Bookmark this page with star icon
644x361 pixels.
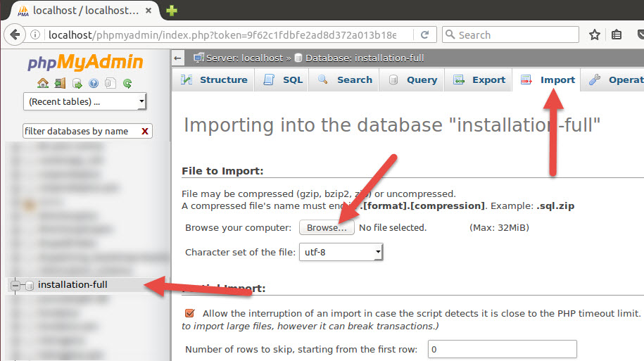point(594,35)
